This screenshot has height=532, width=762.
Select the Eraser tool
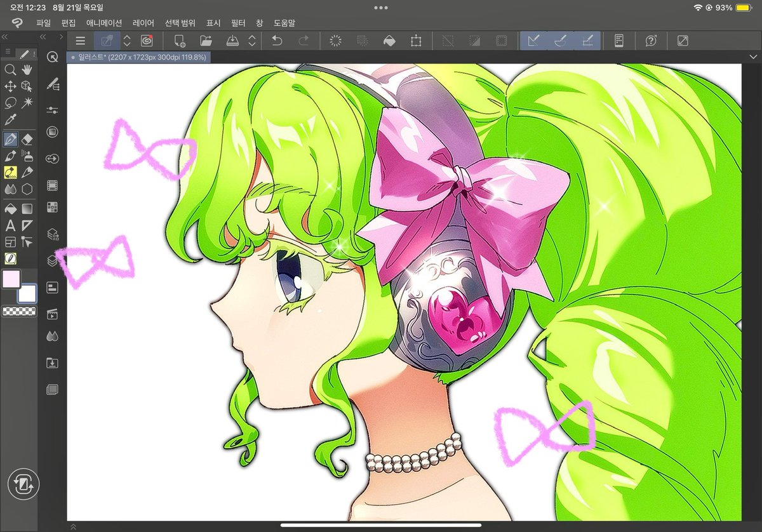click(27, 138)
